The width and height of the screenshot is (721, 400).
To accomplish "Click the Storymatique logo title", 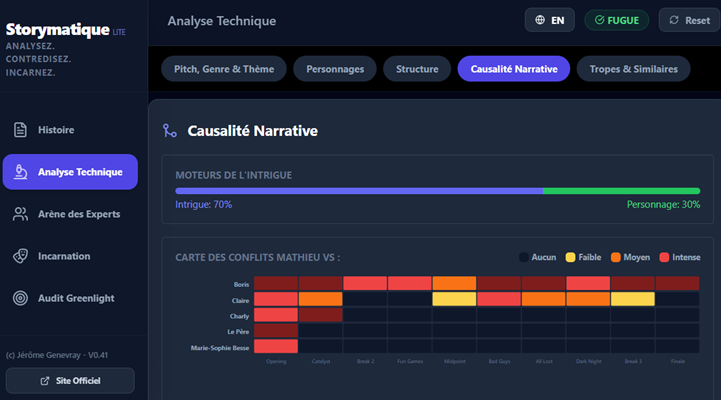I will click(x=57, y=29).
